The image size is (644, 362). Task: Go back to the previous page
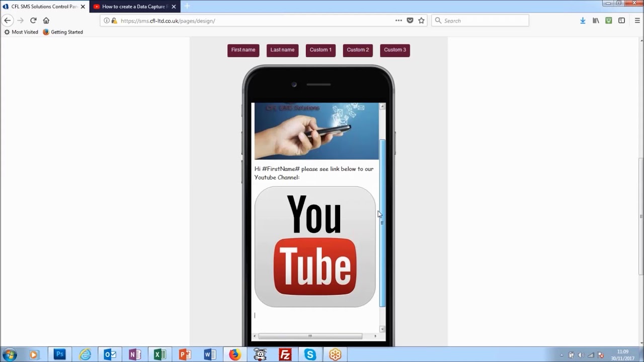click(x=8, y=21)
